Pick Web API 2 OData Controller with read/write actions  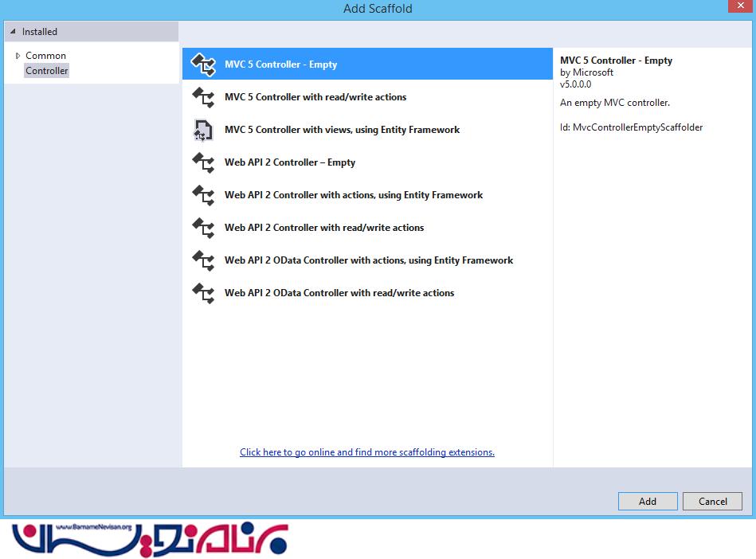[367, 294]
